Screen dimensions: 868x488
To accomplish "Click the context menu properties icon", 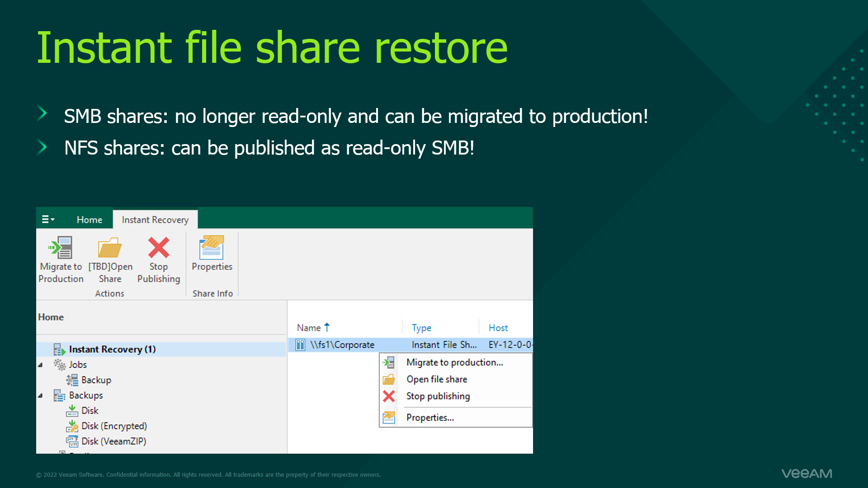I will tap(389, 418).
